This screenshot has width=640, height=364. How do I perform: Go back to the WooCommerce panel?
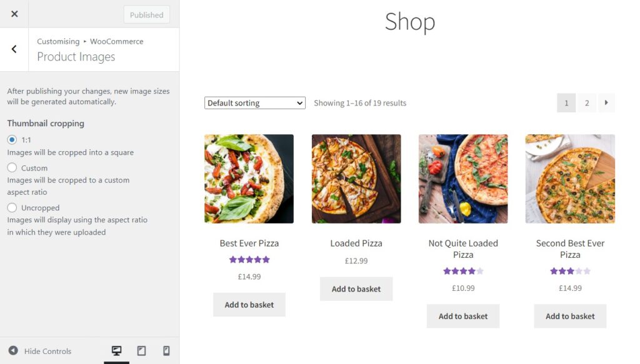point(14,49)
